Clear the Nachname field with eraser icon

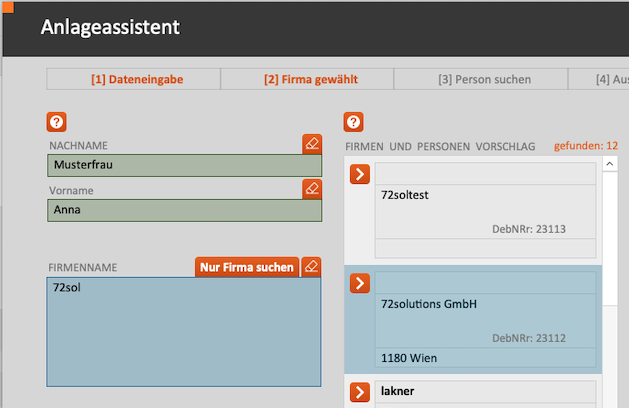click(312, 144)
